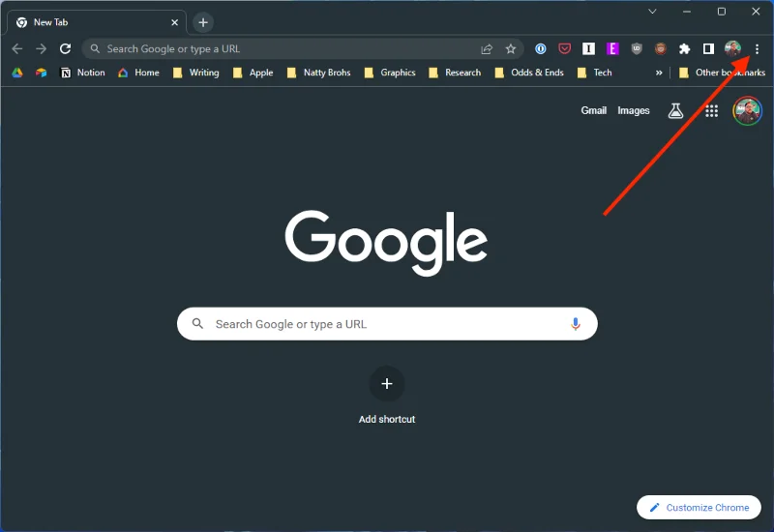
Task: Reload the page
Action: [x=65, y=48]
